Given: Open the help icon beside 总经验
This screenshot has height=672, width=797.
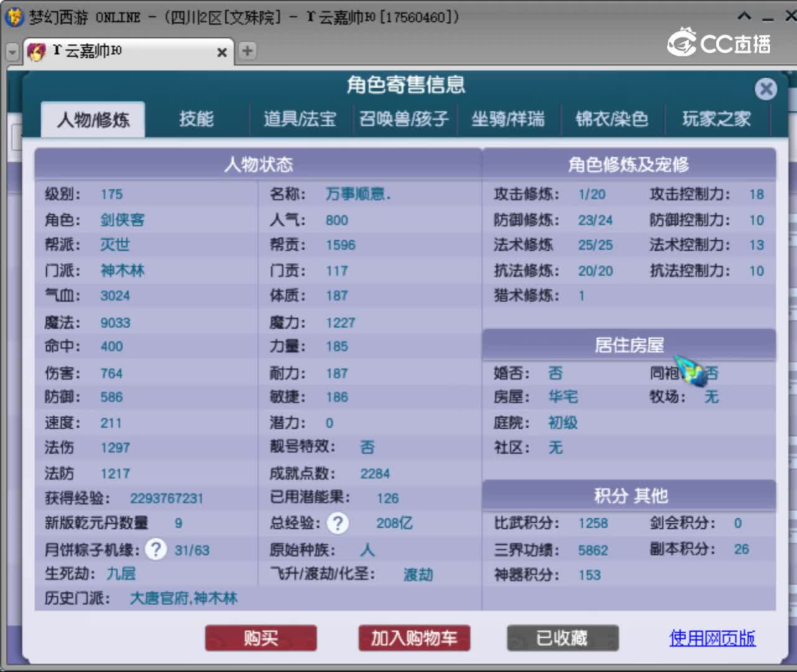Looking at the screenshot, I should point(338,523).
